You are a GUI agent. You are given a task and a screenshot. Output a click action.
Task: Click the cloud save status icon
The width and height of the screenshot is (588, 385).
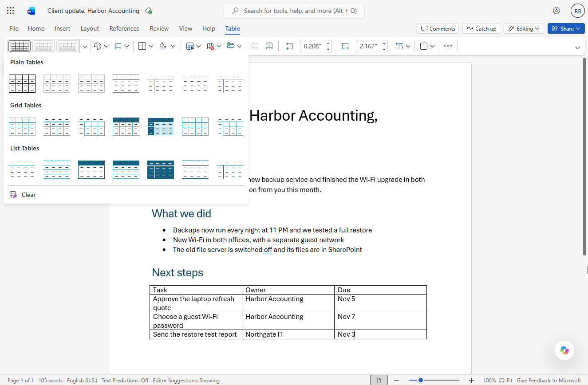pyautogui.click(x=149, y=11)
